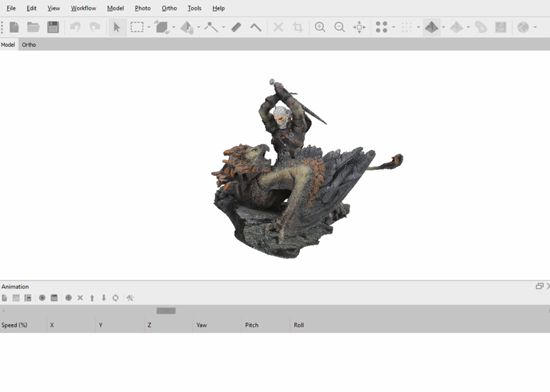This screenshot has height=392, width=550.
Task: Open the point cloud display dropdown arrow
Action: click(x=394, y=28)
